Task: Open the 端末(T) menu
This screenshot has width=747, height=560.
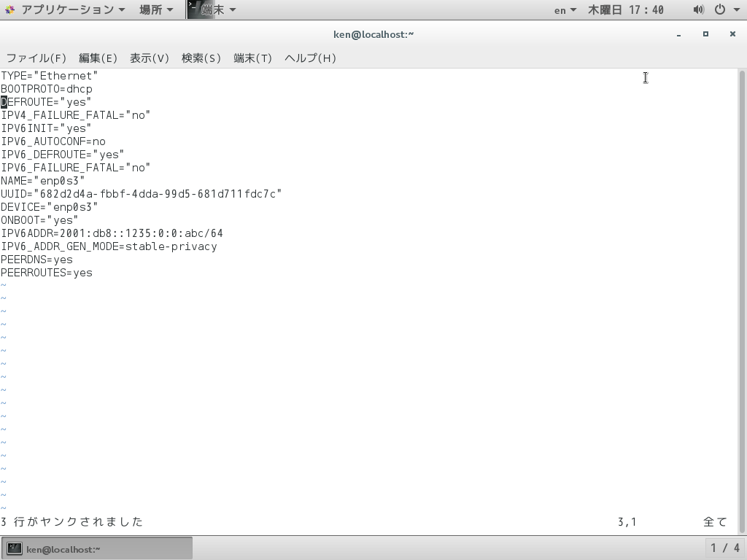Action: tap(253, 58)
